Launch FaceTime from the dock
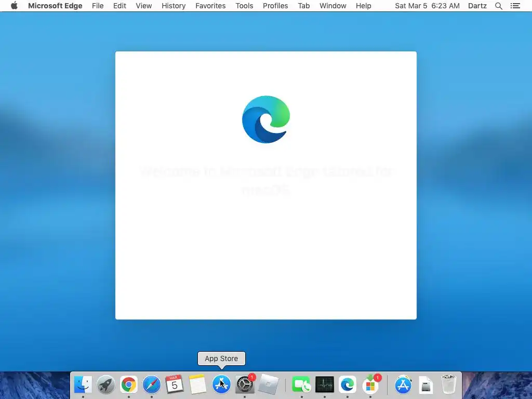 [x=301, y=385]
